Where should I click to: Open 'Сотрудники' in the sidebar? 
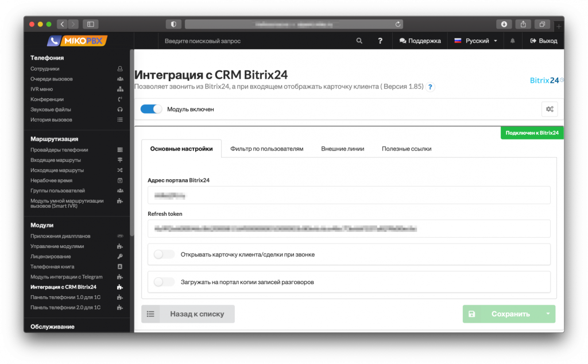click(x=45, y=68)
